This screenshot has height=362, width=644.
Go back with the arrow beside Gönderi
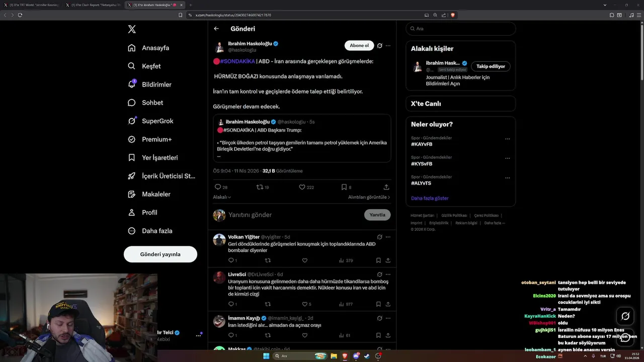(216, 29)
